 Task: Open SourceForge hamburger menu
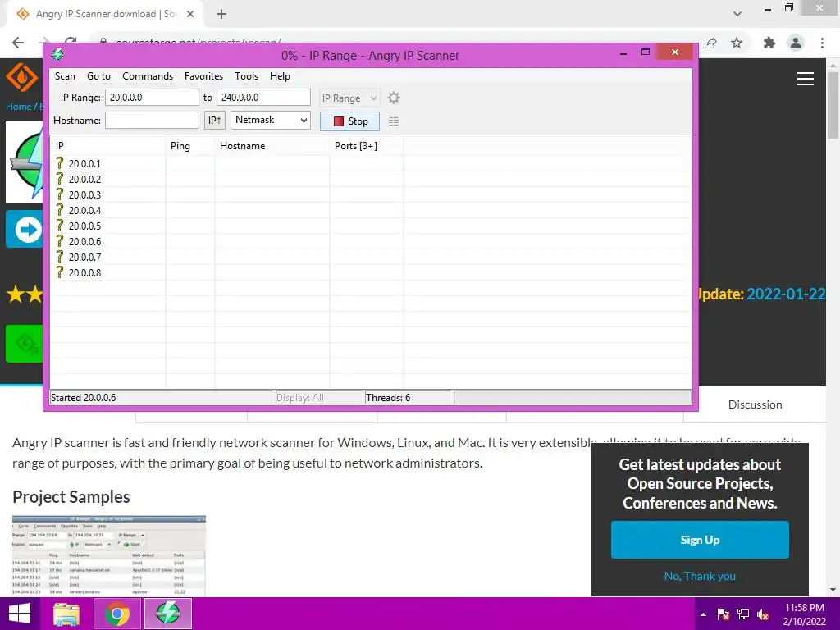pos(806,79)
